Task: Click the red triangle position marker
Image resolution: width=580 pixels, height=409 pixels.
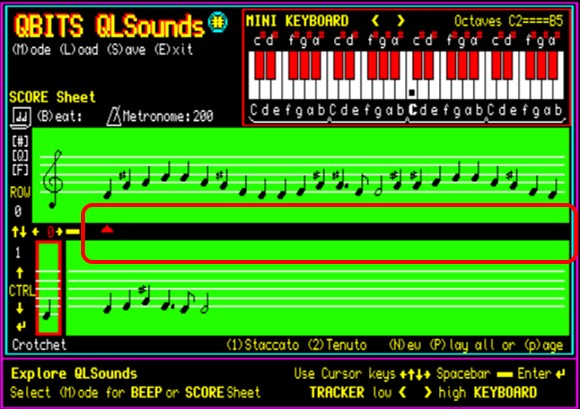Action: point(107,230)
